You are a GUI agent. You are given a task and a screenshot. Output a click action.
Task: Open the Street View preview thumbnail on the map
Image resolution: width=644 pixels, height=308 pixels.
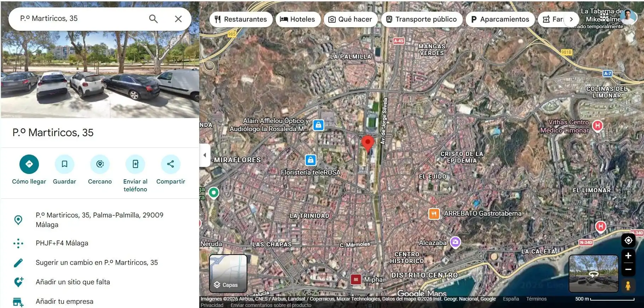(x=593, y=273)
